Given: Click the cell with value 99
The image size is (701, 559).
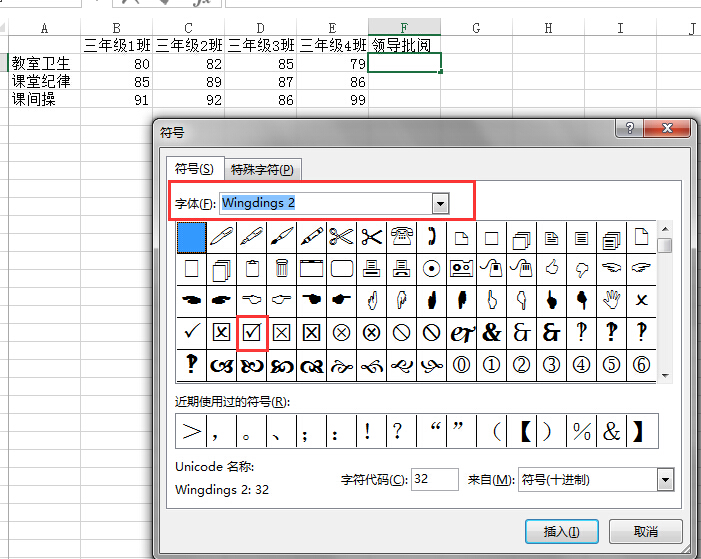Looking at the screenshot, I should tap(332, 99).
